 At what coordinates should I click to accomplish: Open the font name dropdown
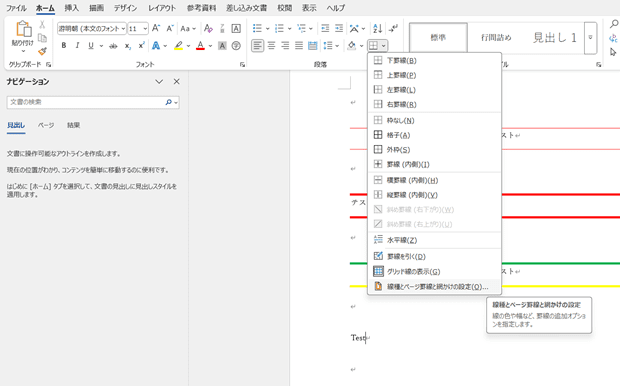pyautogui.click(x=123, y=28)
